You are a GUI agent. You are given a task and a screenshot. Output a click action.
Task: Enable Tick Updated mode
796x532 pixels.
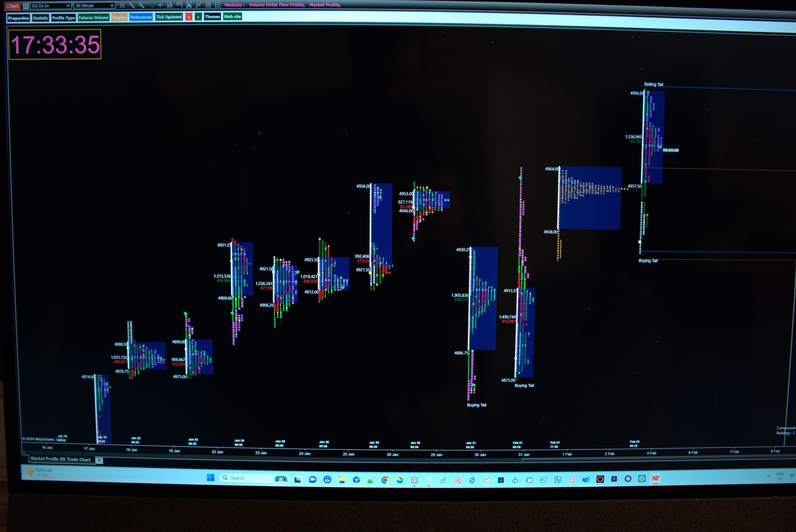pyautogui.click(x=168, y=17)
